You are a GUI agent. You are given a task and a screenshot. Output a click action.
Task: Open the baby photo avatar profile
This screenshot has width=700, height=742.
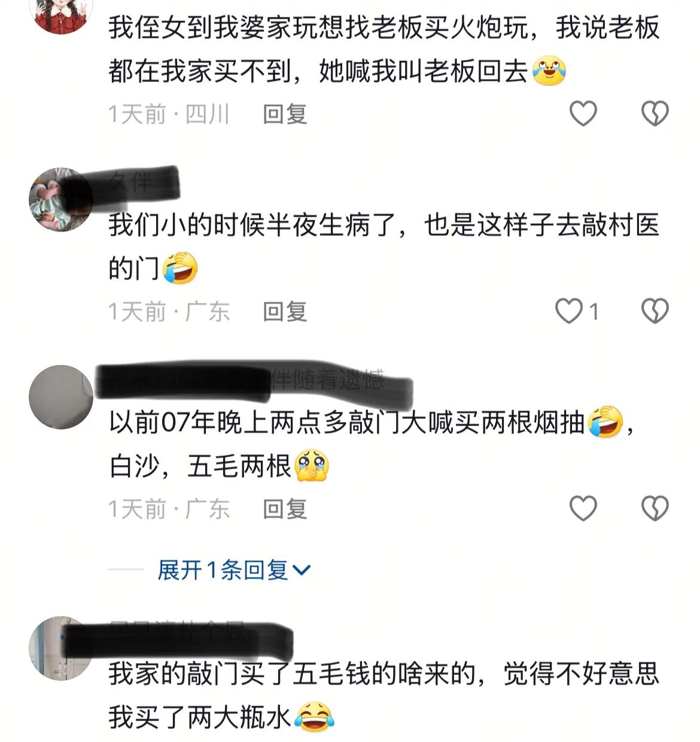point(61,199)
